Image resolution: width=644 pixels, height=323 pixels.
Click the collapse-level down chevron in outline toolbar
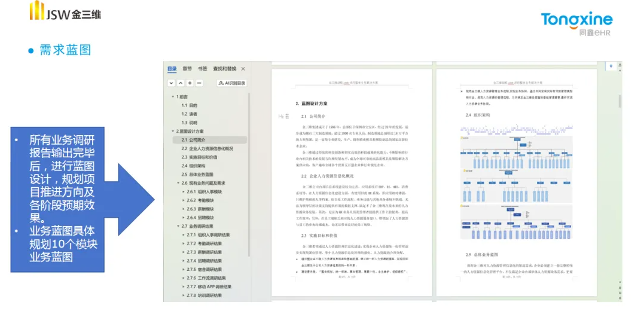(171, 83)
